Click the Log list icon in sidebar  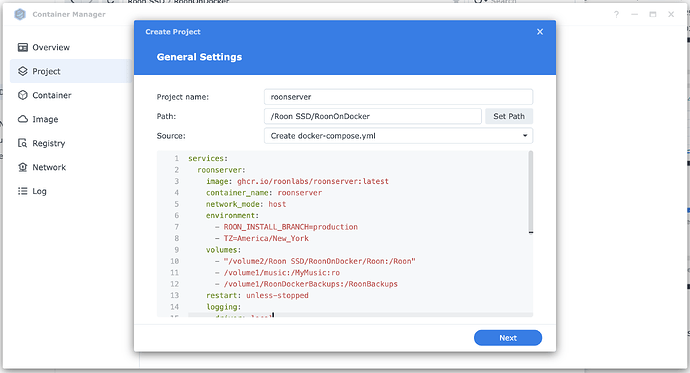(x=23, y=191)
